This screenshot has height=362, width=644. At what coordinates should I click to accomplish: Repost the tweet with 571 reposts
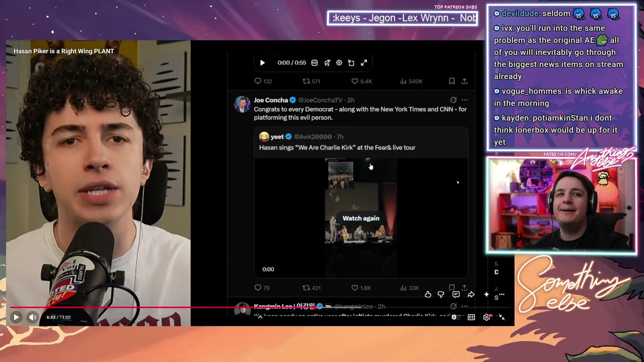click(311, 81)
